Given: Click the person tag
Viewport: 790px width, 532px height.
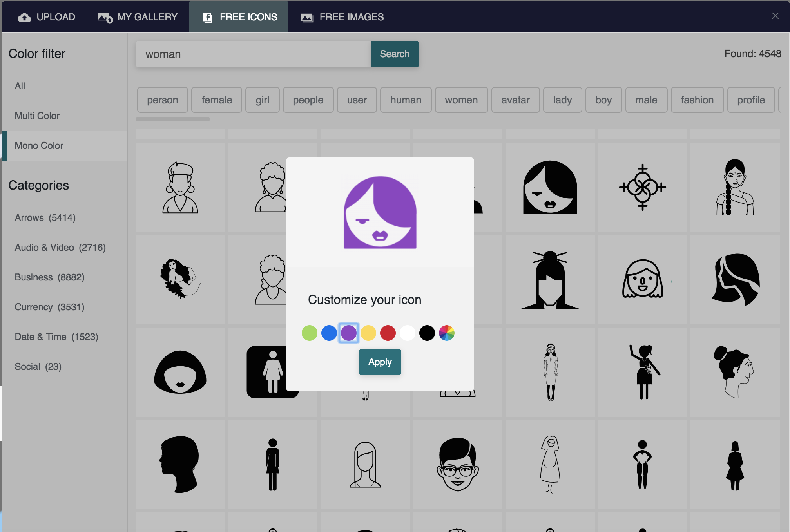Looking at the screenshot, I should click(x=163, y=100).
